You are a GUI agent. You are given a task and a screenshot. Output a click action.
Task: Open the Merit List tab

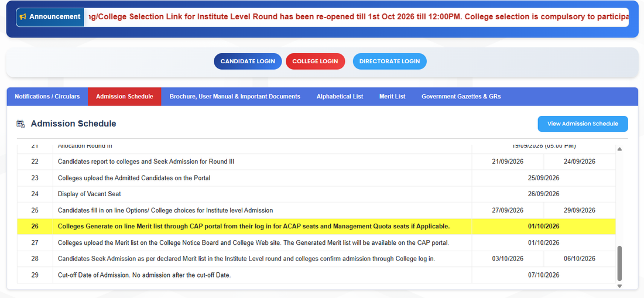pyautogui.click(x=392, y=97)
